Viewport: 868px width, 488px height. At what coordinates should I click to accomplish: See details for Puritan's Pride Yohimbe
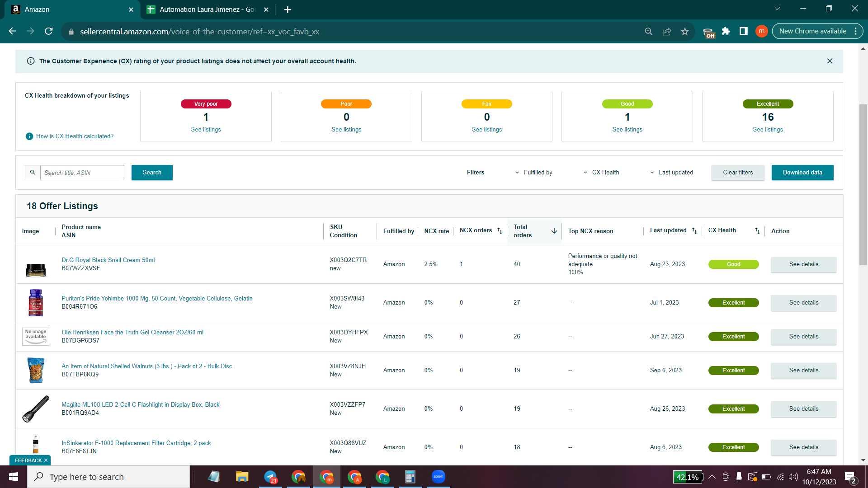[804, 303]
